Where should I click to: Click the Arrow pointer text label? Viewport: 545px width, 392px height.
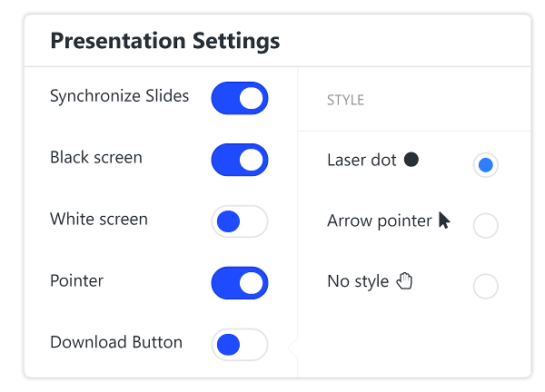[x=380, y=220]
